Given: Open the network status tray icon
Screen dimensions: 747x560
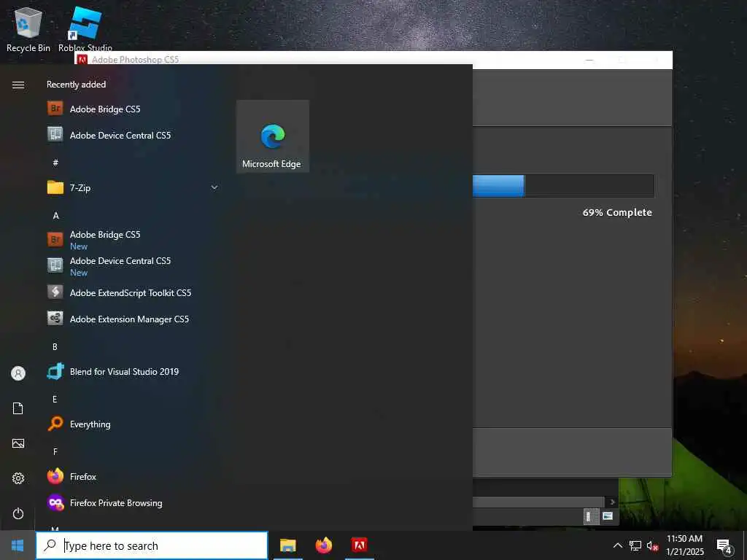Looking at the screenshot, I should pos(635,545).
